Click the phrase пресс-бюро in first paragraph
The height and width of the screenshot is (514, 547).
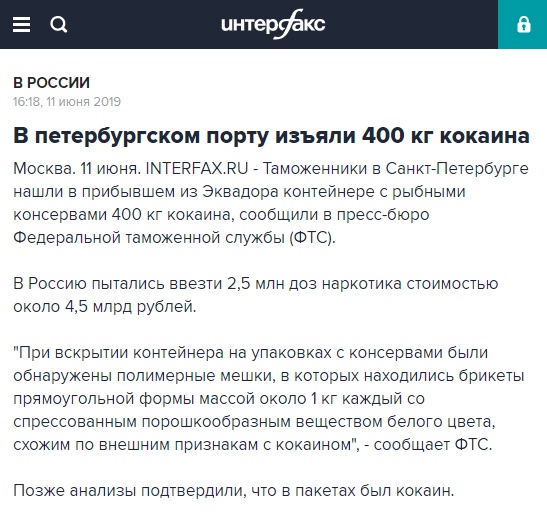[x=383, y=215]
